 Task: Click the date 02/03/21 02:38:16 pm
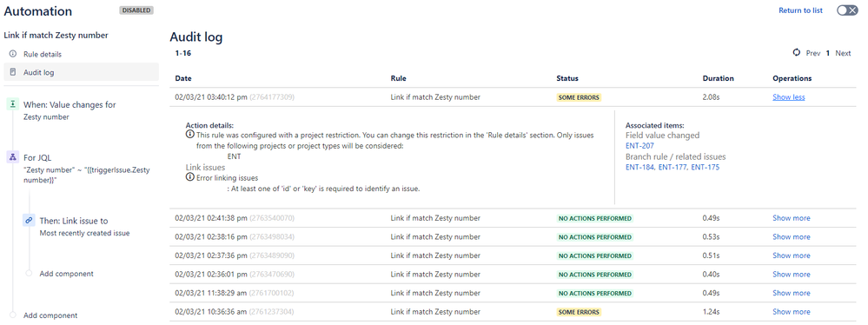coord(211,237)
